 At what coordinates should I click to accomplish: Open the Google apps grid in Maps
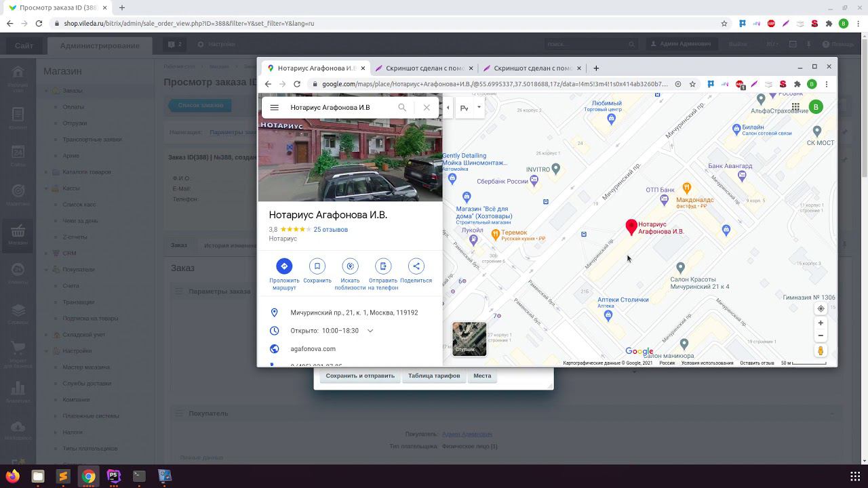(795, 107)
